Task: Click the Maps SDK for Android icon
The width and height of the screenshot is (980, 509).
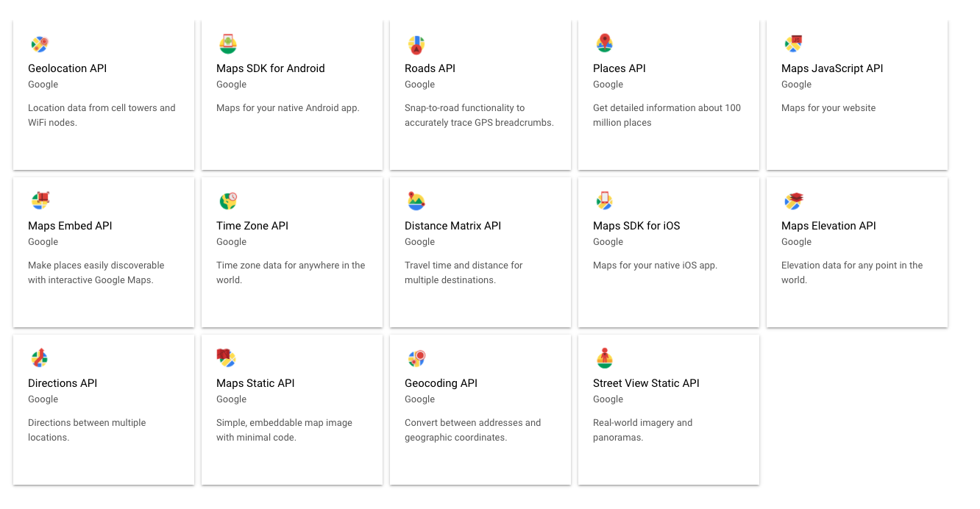Action: pyautogui.click(x=228, y=44)
